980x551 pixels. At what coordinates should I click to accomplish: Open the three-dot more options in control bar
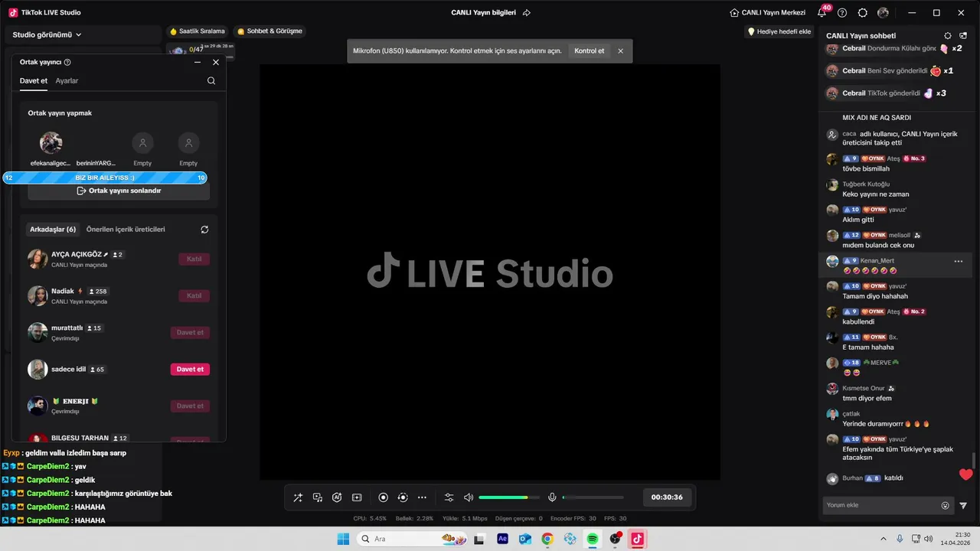coord(422,497)
